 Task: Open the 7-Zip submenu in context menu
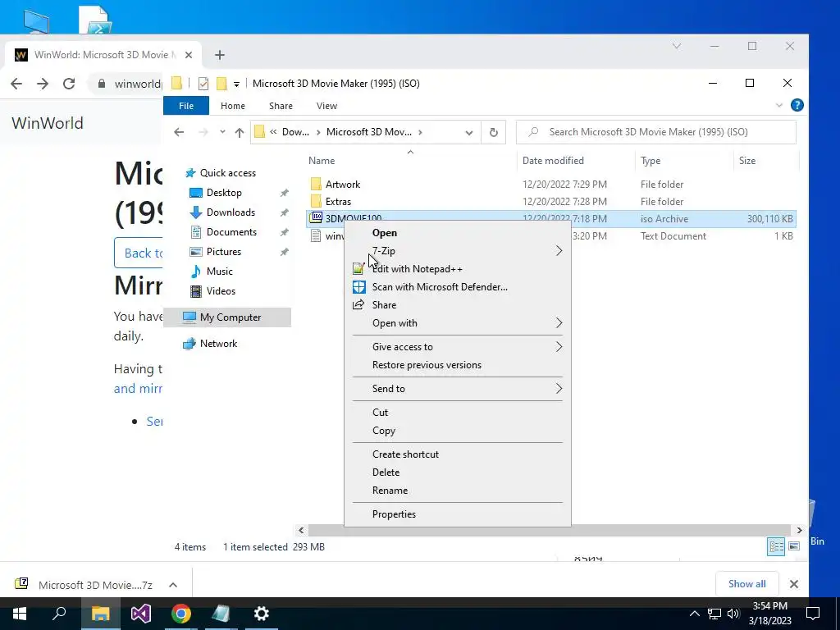tap(458, 251)
